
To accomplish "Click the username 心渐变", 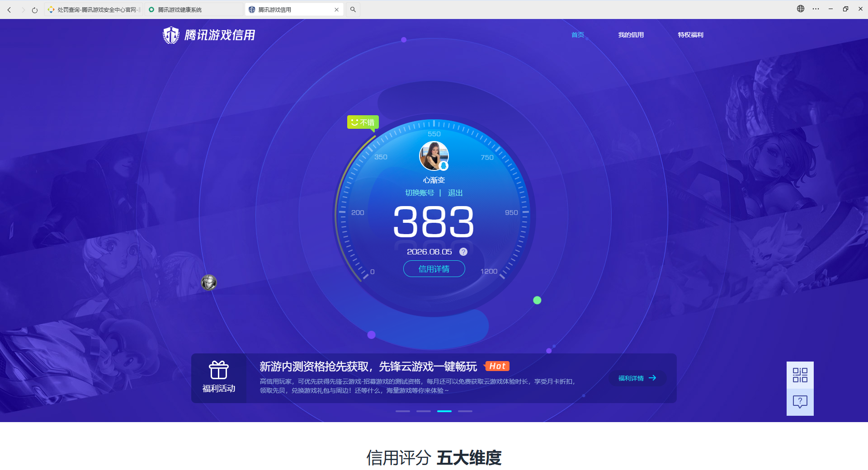I will point(434,180).
